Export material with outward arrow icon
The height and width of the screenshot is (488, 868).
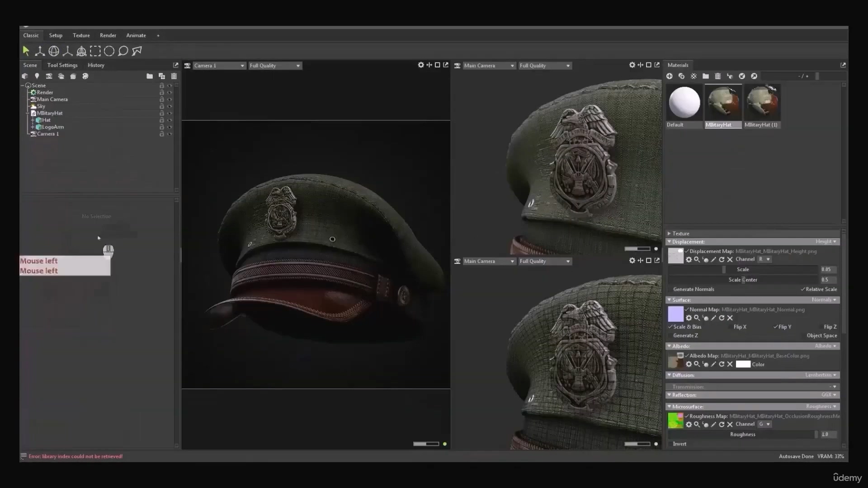tap(754, 76)
